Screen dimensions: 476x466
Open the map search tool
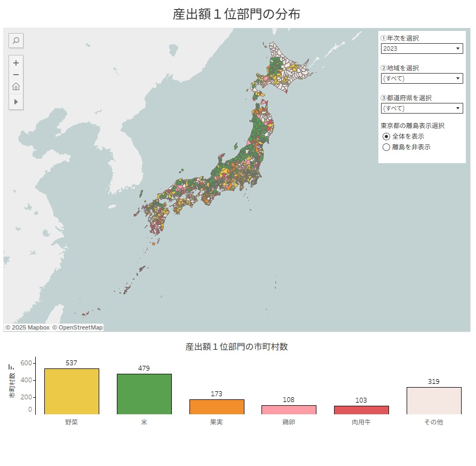click(x=15, y=41)
